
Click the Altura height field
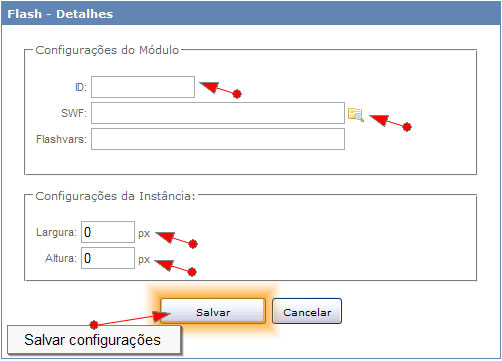pos(108,258)
